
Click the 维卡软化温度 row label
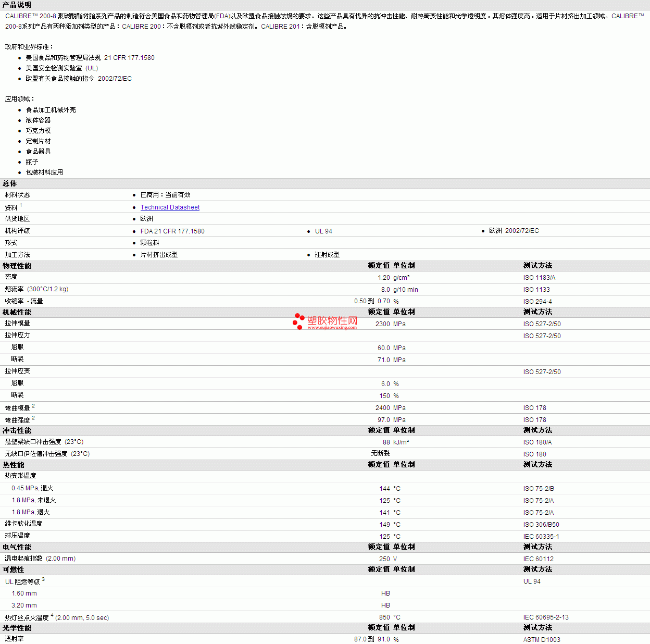coord(24,524)
